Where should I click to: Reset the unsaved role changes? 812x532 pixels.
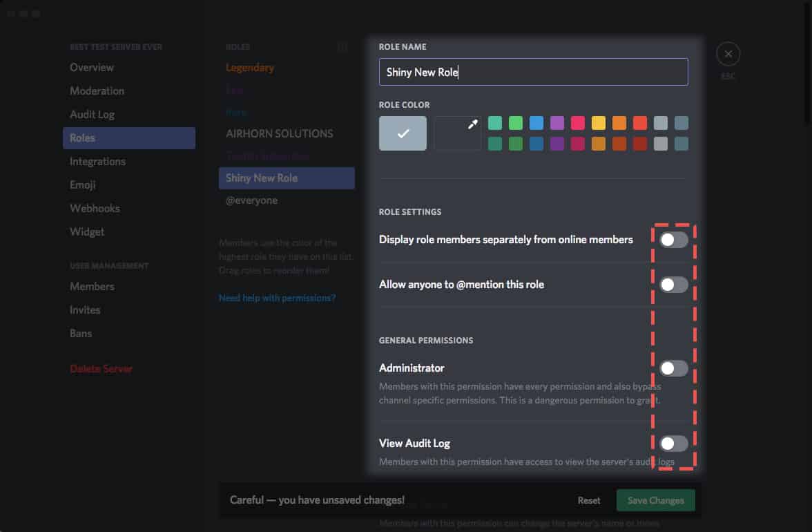pyautogui.click(x=588, y=500)
